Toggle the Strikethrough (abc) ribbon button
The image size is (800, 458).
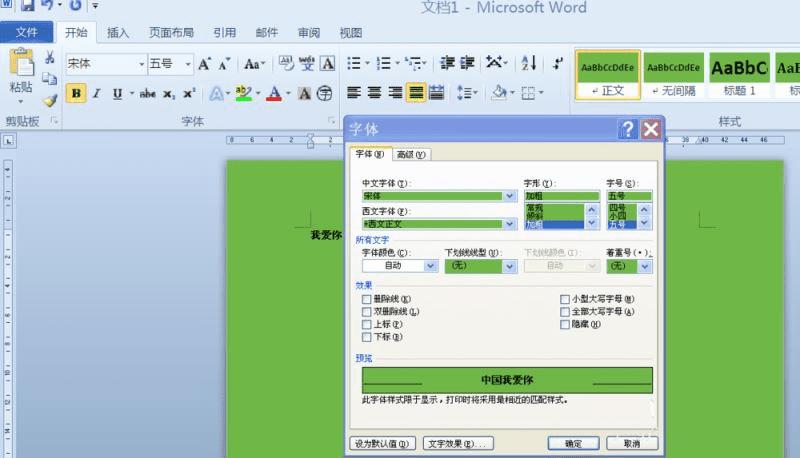point(147,93)
